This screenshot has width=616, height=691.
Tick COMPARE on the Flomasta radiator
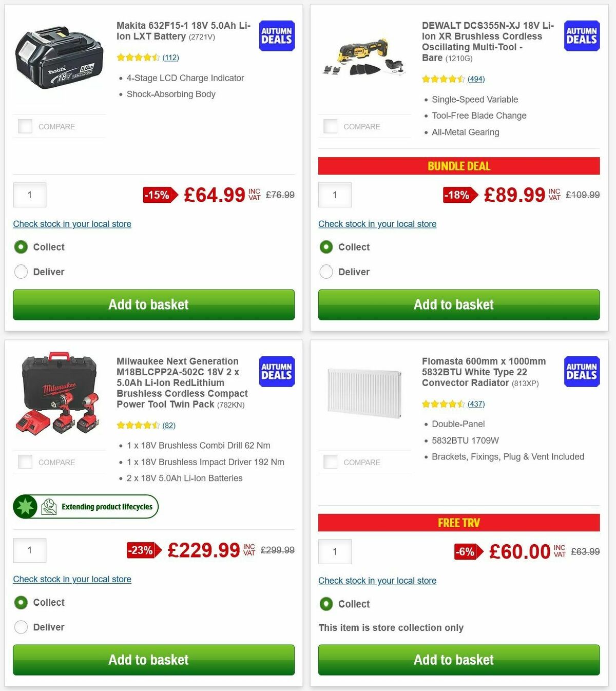330,462
